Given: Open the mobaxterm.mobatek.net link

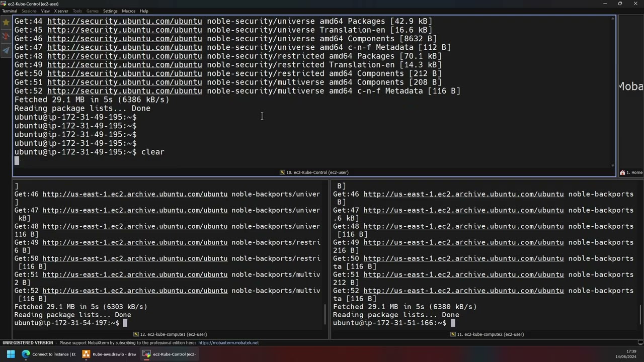Looking at the screenshot, I should pyautogui.click(x=228, y=343).
